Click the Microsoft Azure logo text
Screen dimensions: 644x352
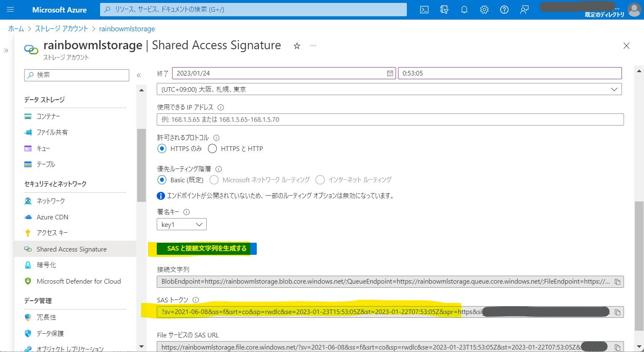tap(60, 10)
